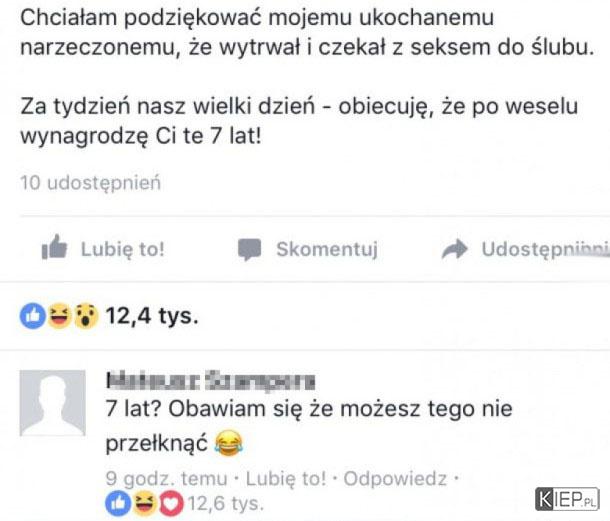Click the laughing reaction under comment

coord(144,503)
